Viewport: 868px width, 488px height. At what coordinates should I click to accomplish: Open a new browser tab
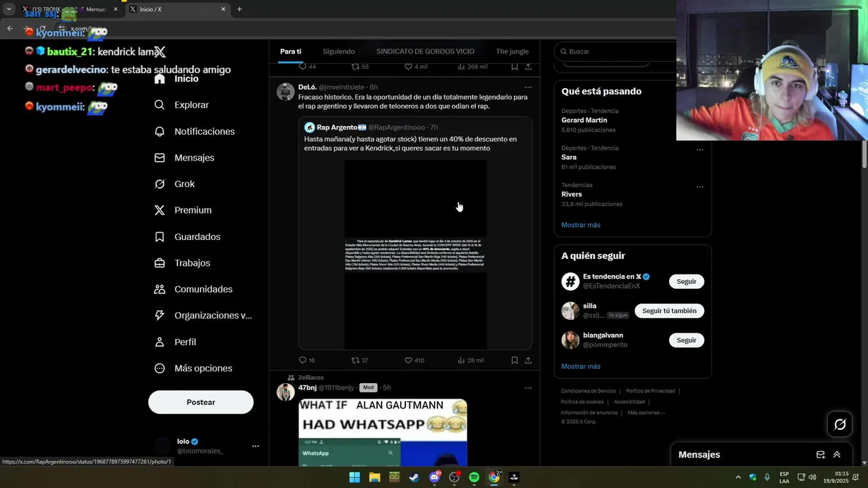[x=239, y=9]
